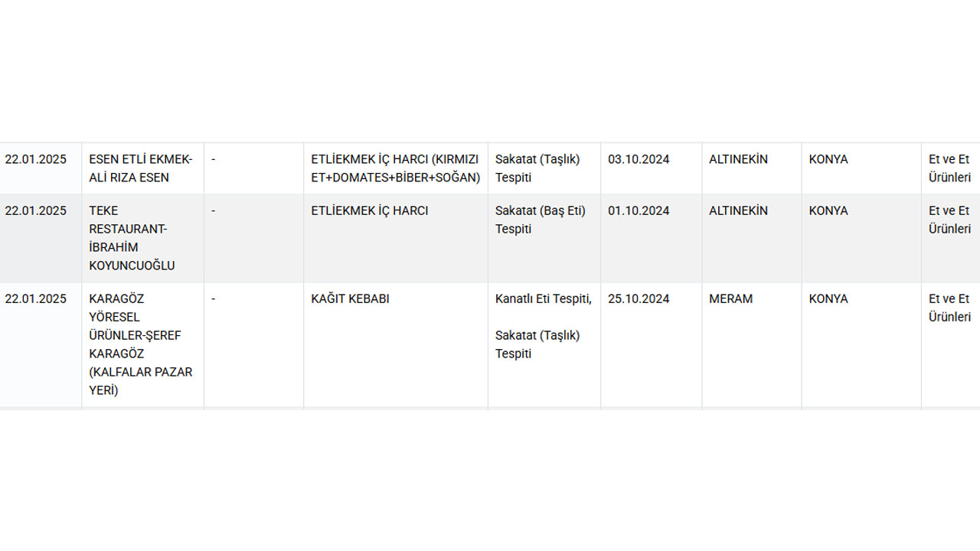980x551 pixels.
Task: Select the product cell with KIRMIZI ET+DOMATES+BİBER+SOĞAN
Action: click(x=395, y=168)
